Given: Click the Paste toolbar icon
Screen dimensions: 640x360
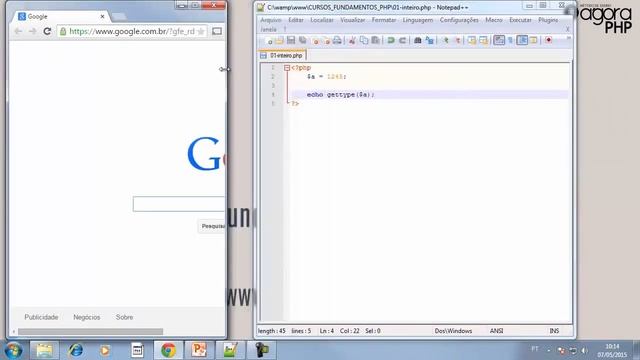Looking at the screenshot, I should click(x=375, y=40).
